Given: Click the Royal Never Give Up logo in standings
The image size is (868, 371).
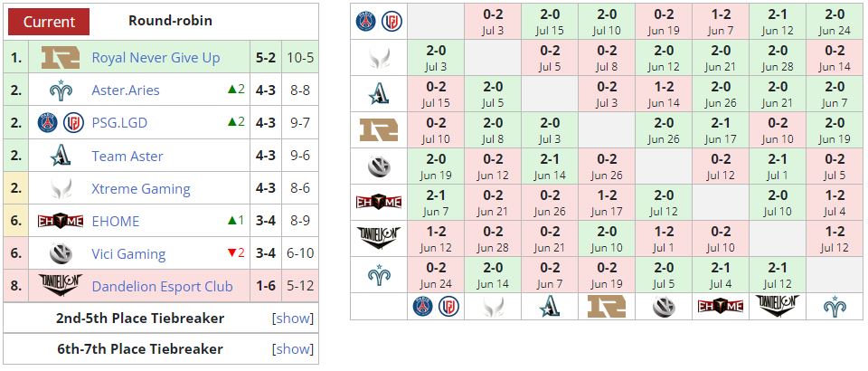Looking at the screenshot, I should click(61, 58).
